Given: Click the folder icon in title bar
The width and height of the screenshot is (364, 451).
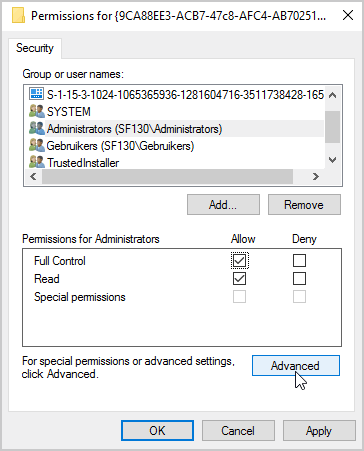Looking at the screenshot, I should [18, 15].
